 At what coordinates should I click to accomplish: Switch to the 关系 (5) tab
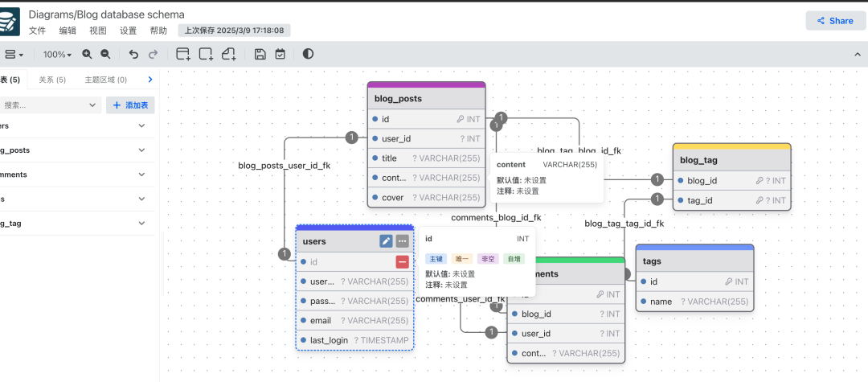[x=52, y=80]
